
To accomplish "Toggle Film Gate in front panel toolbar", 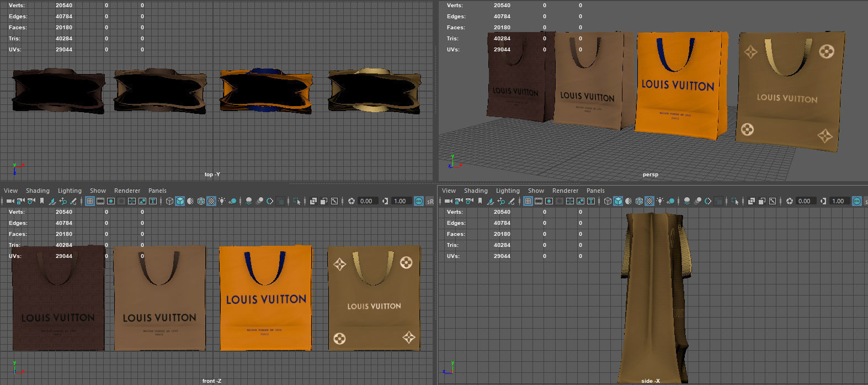I will pyautogui.click(x=100, y=201).
